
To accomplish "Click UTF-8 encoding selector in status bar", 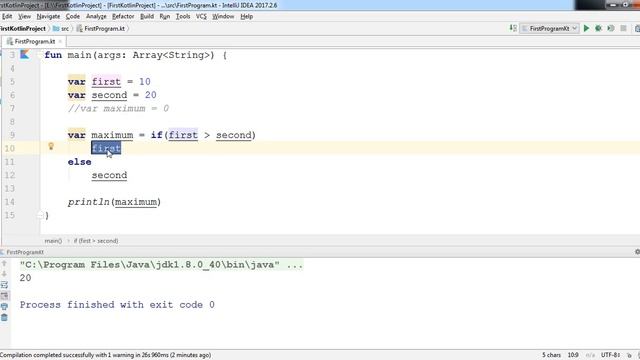I will [x=611, y=355].
